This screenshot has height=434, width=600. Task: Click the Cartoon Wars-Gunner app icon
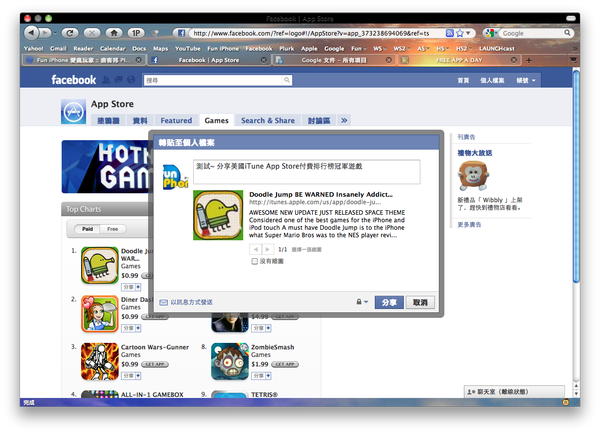[x=100, y=361]
